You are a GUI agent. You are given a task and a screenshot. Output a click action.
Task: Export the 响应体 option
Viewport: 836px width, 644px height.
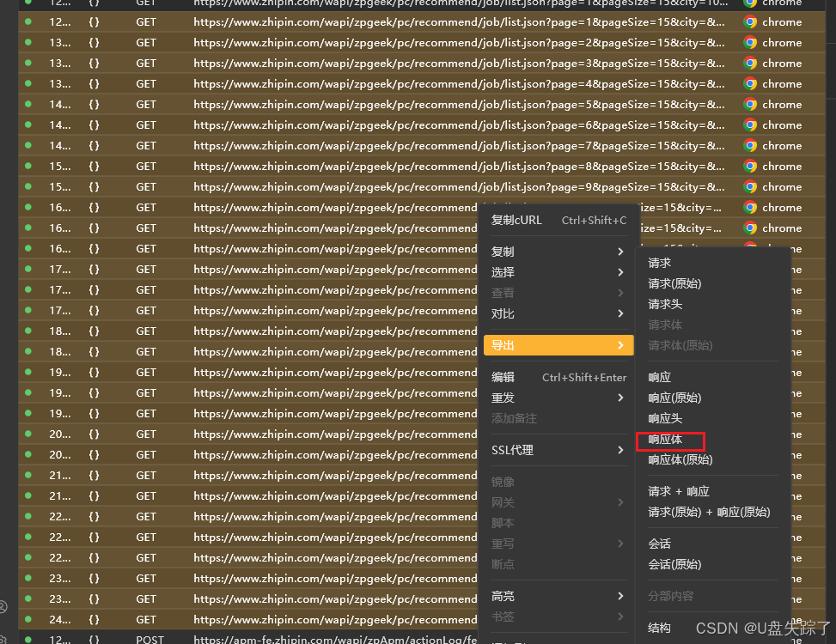[x=665, y=440]
